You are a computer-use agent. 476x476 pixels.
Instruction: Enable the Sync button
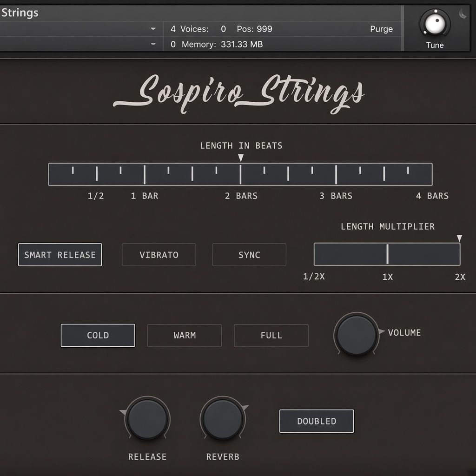tap(249, 255)
